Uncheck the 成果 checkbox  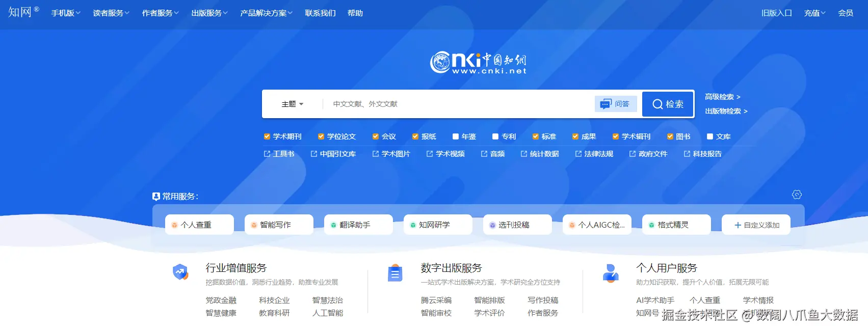(x=575, y=136)
